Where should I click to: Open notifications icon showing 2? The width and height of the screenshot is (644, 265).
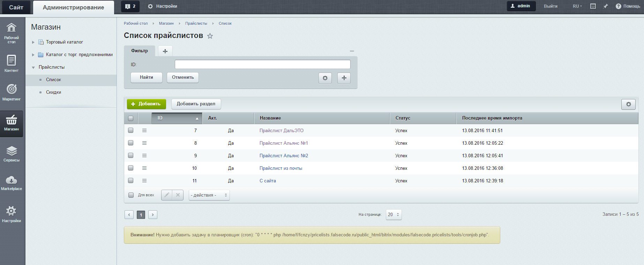130,6
